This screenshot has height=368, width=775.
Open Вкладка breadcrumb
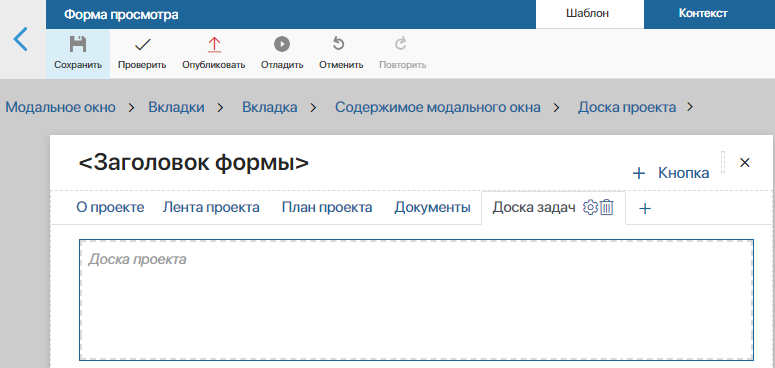click(269, 107)
